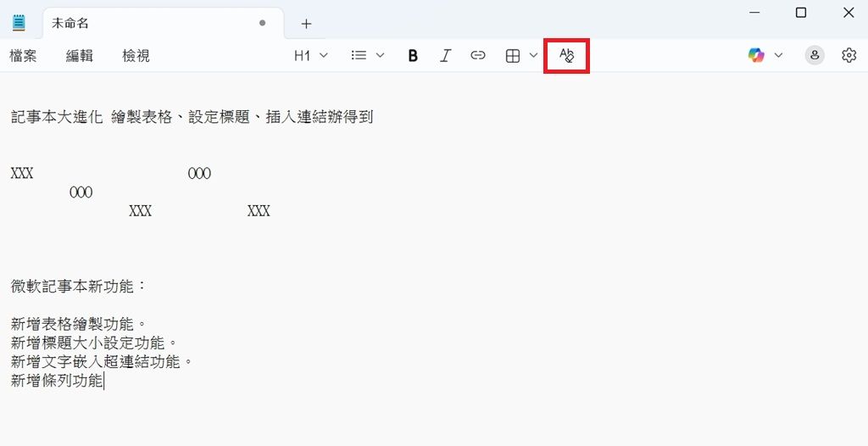Toggle bold formatting
The image size is (868, 446).
(x=413, y=55)
